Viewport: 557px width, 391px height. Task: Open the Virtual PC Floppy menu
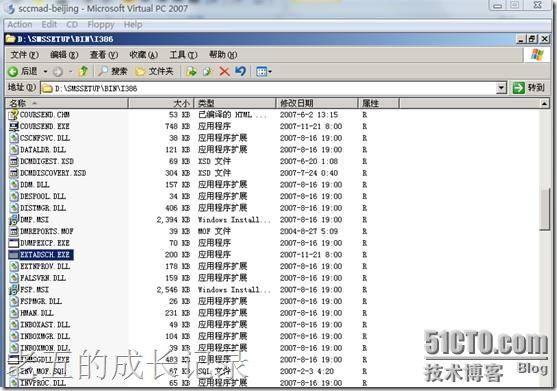coord(101,25)
